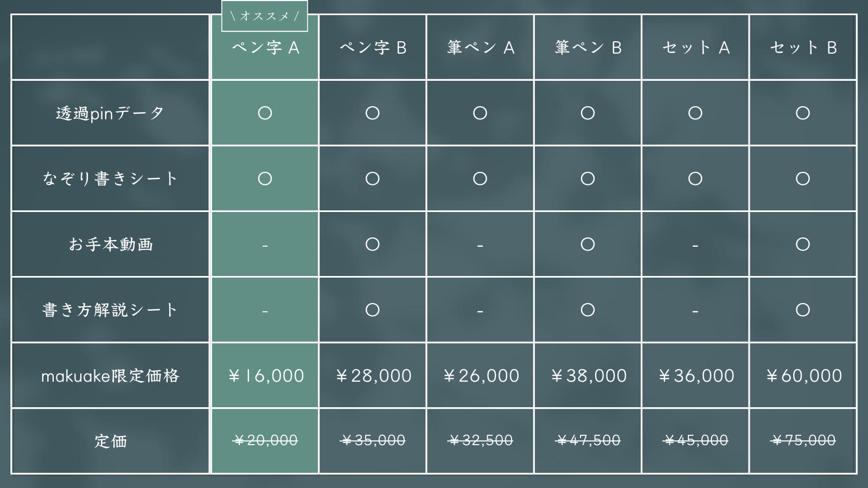The image size is (868, 488).
Task: Click the dash for お手本動画 under 筆ペン A
Action: click(x=480, y=246)
